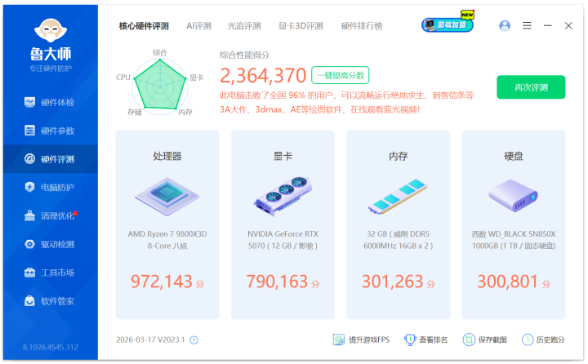Click the 内存 card heading
Image resolution: width=588 pixels, height=364 pixels.
[398, 156]
